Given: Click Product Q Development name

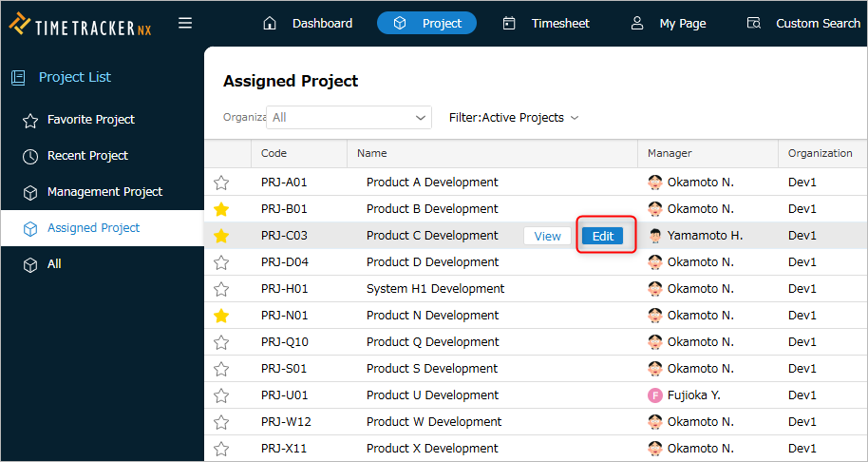Looking at the screenshot, I should point(432,342).
